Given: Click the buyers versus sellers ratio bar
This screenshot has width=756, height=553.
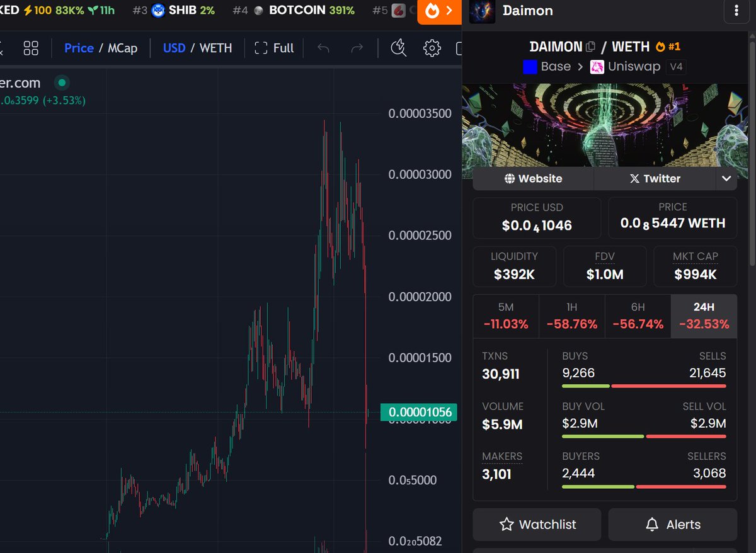Looking at the screenshot, I should click(644, 486).
